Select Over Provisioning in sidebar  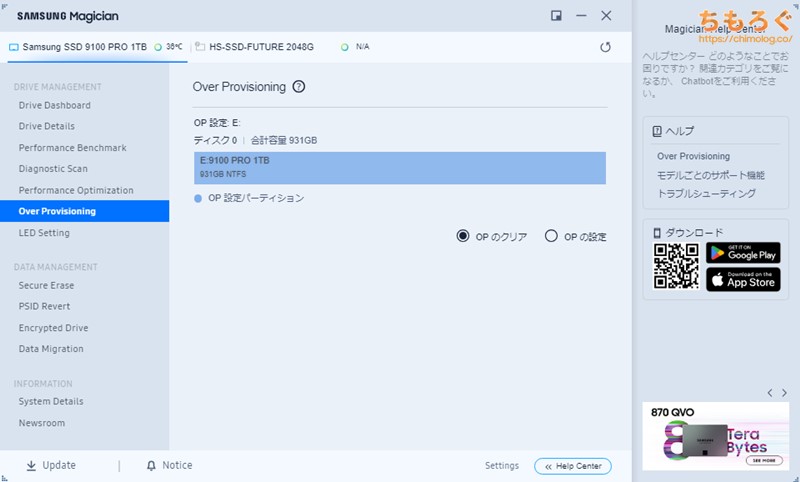tap(85, 211)
